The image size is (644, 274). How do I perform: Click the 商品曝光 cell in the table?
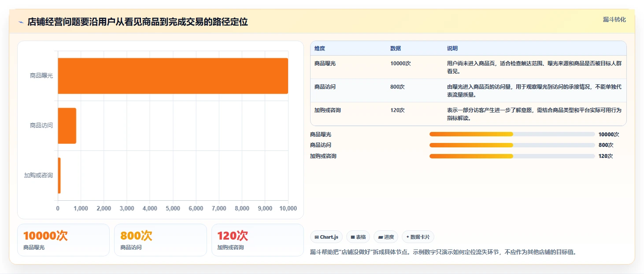(325, 64)
